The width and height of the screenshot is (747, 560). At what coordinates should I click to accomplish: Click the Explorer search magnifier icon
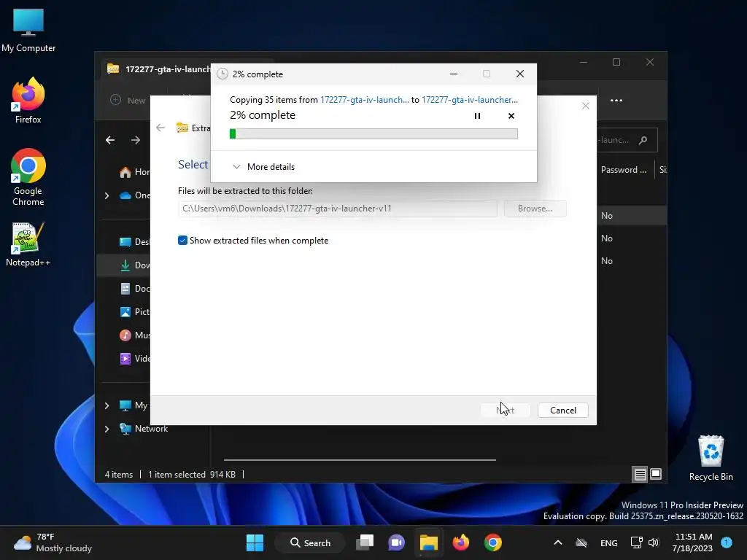tap(643, 140)
